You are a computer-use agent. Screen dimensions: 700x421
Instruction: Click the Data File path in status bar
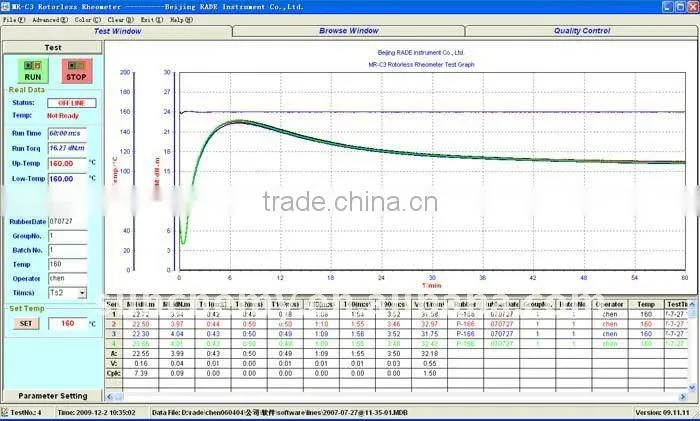[x=279, y=413]
